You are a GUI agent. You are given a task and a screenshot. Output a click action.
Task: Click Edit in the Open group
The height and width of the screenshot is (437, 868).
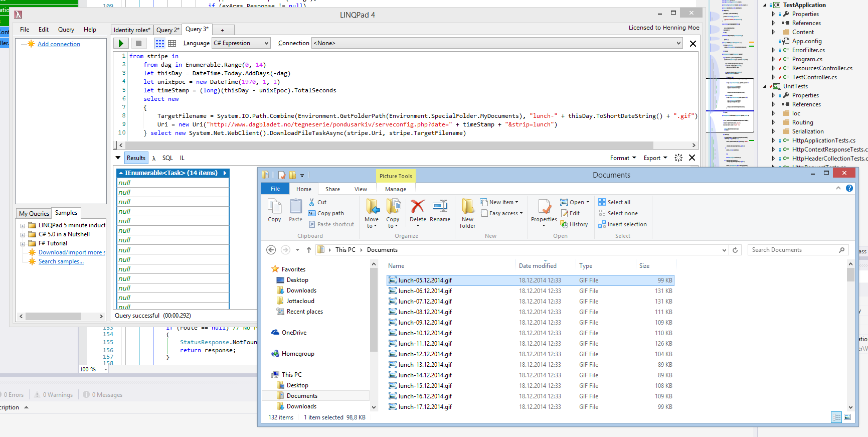pyautogui.click(x=570, y=213)
